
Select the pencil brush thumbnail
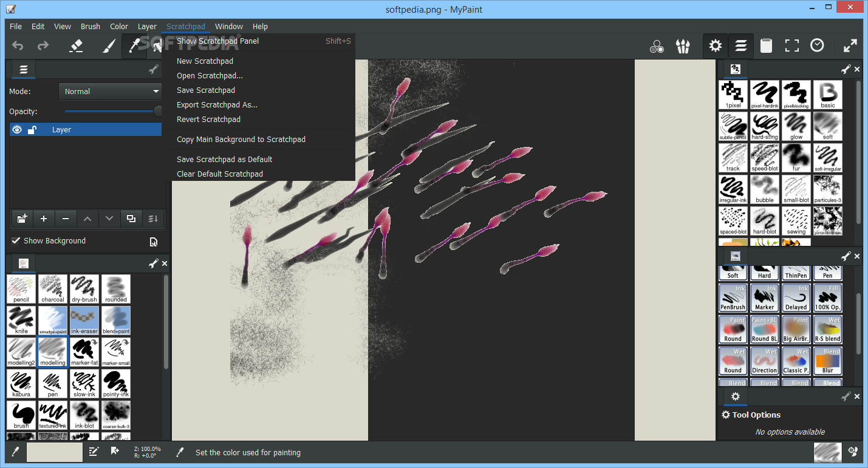coord(21,289)
